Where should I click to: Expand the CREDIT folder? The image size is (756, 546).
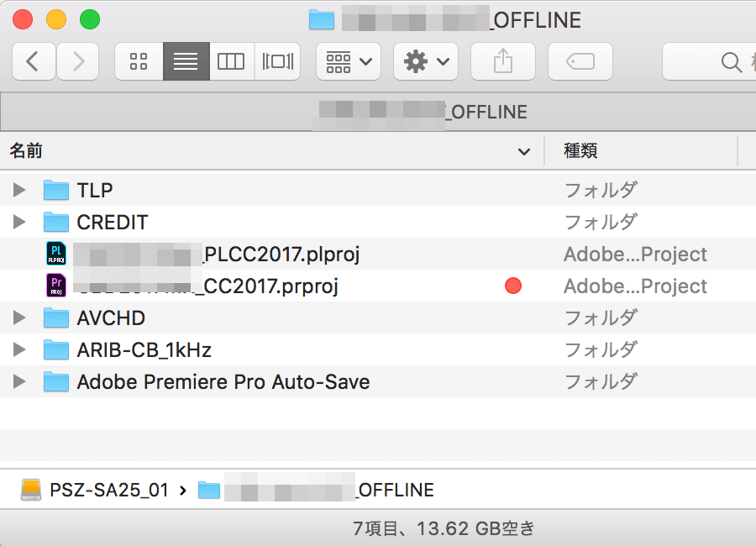19,223
